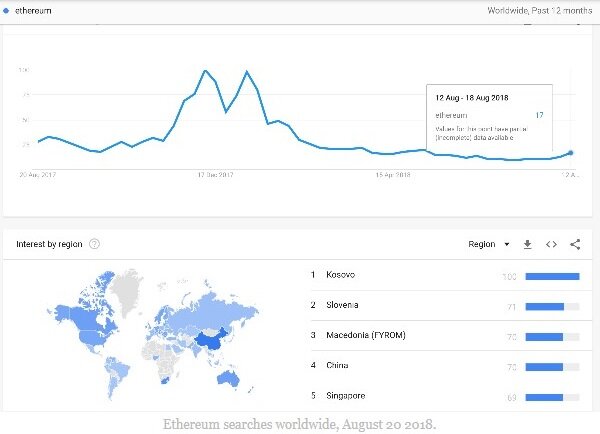Share the Interest by region card
This screenshot has width=600, height=434.
[575, 244]
